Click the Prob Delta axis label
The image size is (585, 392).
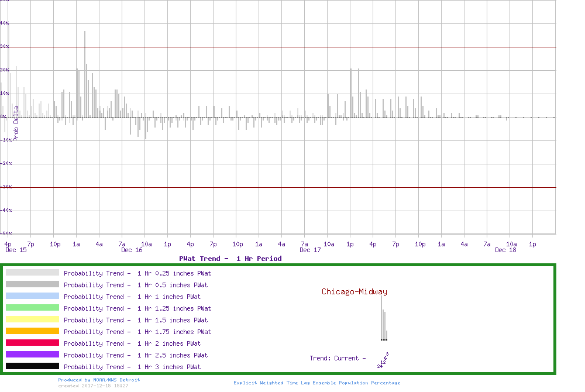coord(16,122)
